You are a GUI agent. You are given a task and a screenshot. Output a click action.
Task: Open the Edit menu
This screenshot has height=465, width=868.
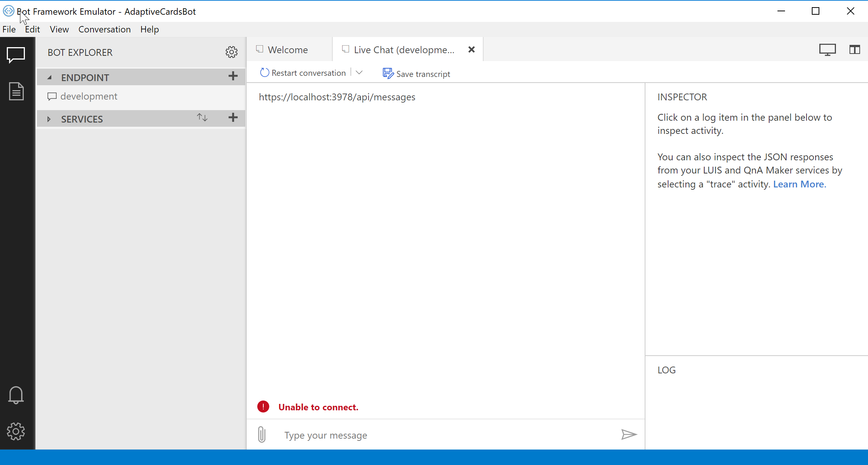[x=32, y=29]
